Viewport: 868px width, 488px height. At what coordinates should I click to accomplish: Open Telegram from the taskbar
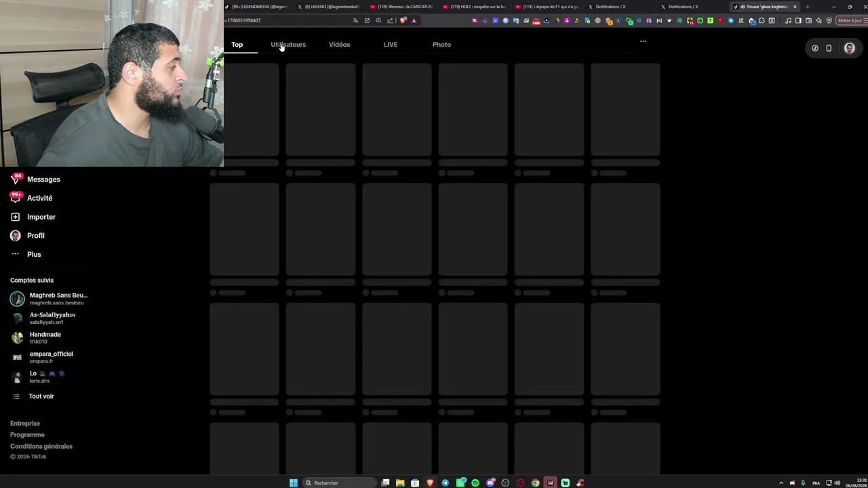tap(445, 483)
